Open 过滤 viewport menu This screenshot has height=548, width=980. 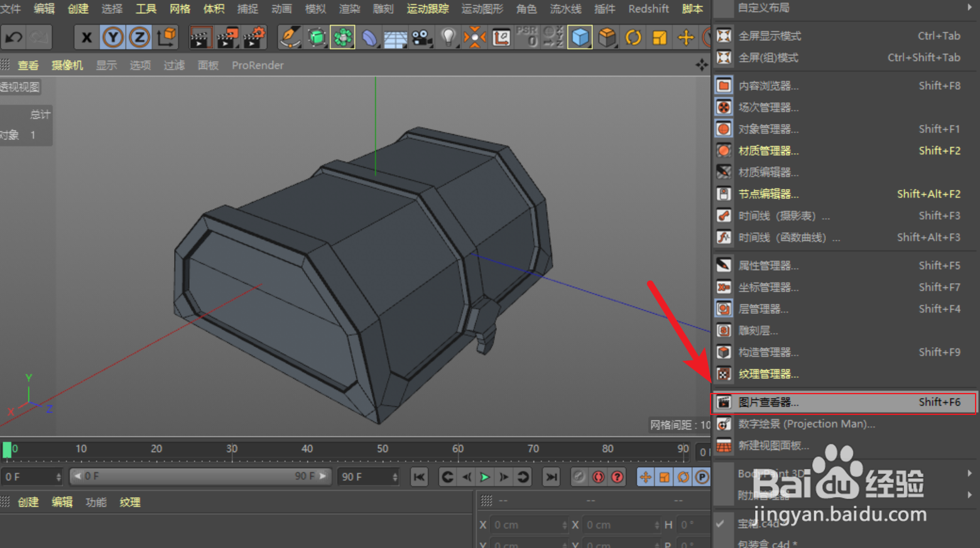pos(174,65)
